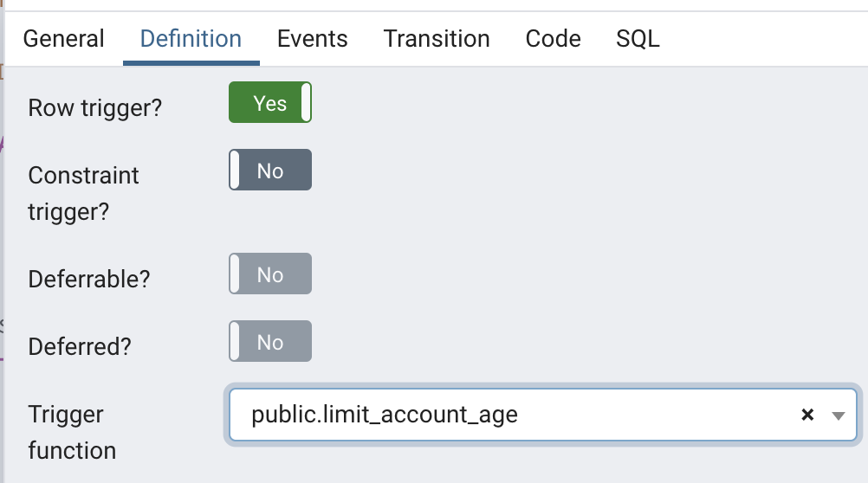Expand the Trigger function dropdown arrow
Image resolution: width=868 pixels, height=483 pixels.
838,415
